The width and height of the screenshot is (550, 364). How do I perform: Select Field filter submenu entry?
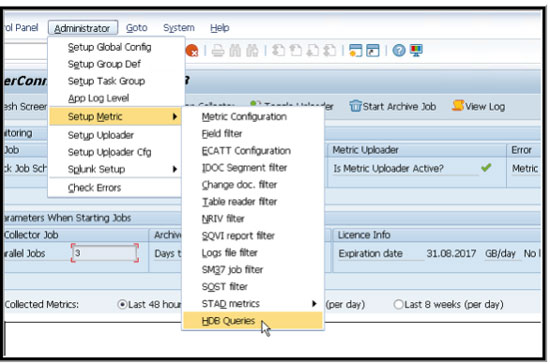coord(253,134)
